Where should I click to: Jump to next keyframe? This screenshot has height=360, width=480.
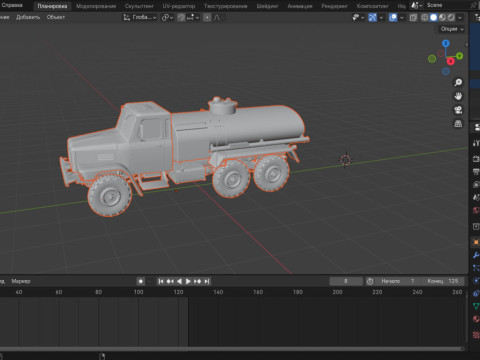point(197,281)
